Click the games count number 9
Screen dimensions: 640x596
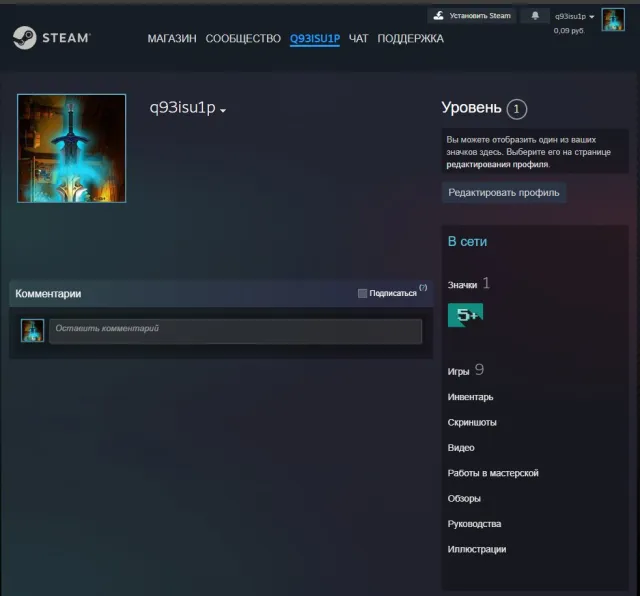click(x=479, y=369)
